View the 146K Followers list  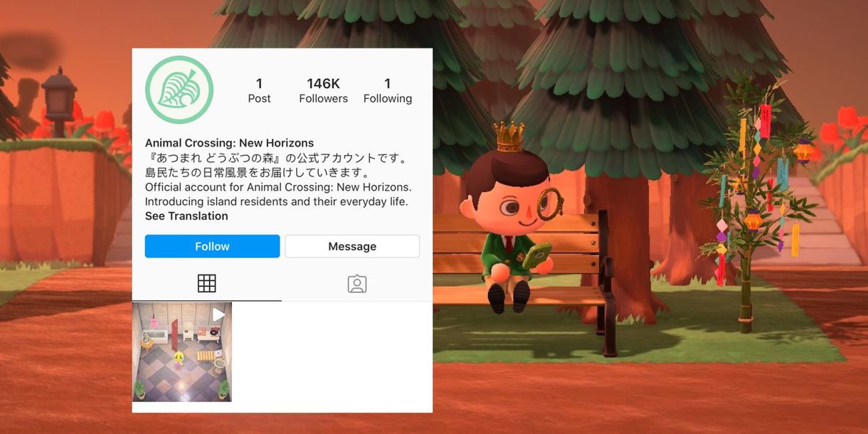click(323, 90)
